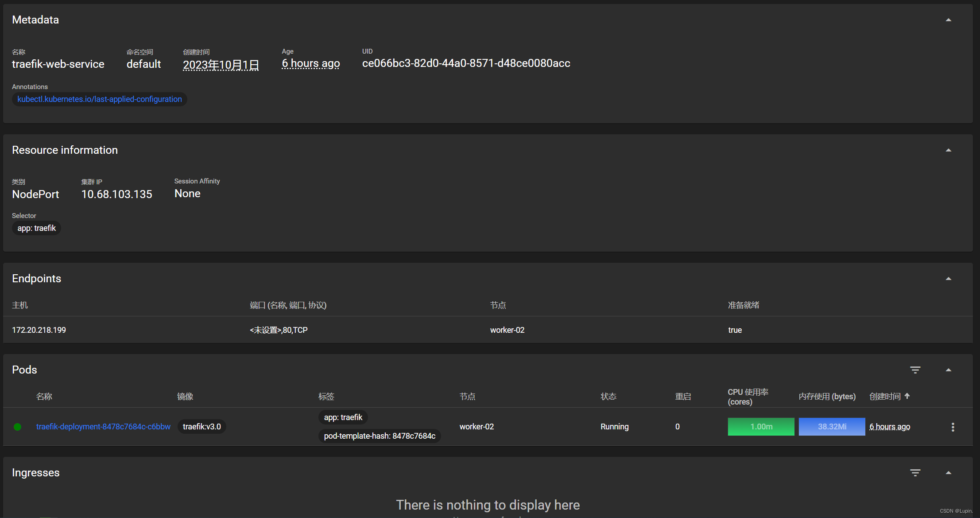980x518 pixels.
Task: Click the CPU usage column header
Action: click(x=748, y=397)
